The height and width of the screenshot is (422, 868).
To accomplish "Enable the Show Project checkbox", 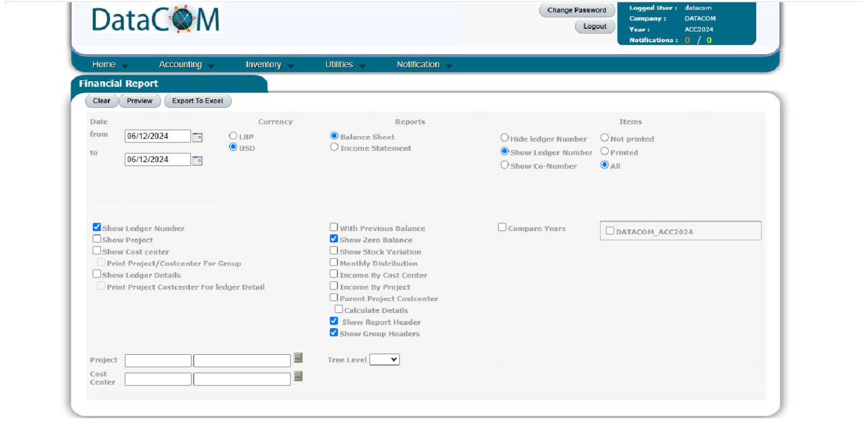I will 97,238.
